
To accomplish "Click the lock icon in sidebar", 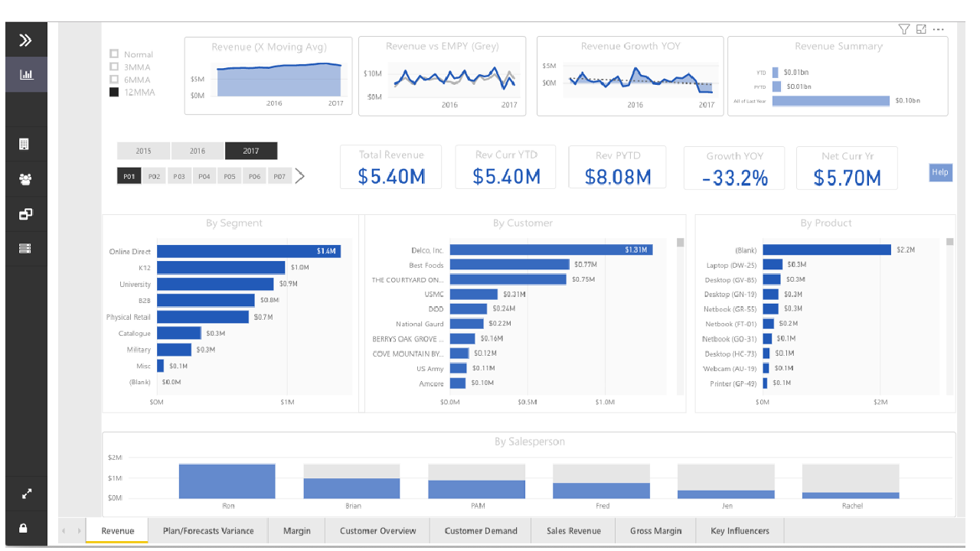I will pos(24,528).
